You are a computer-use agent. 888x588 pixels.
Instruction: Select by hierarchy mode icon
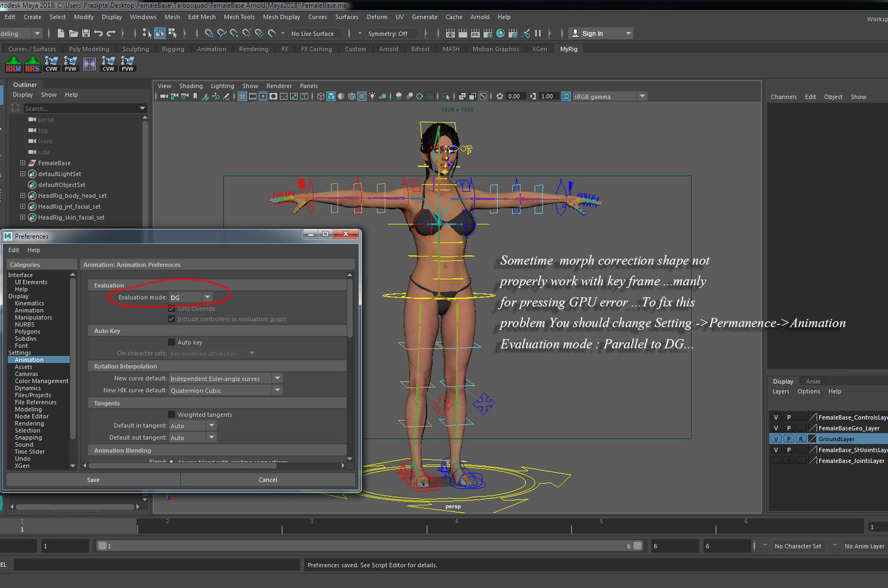coord(147,33)
